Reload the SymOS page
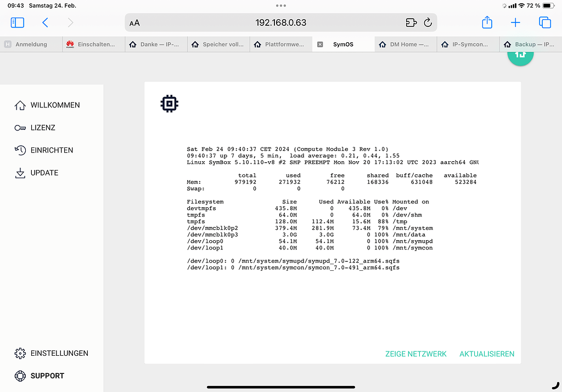 pos(428,22)
